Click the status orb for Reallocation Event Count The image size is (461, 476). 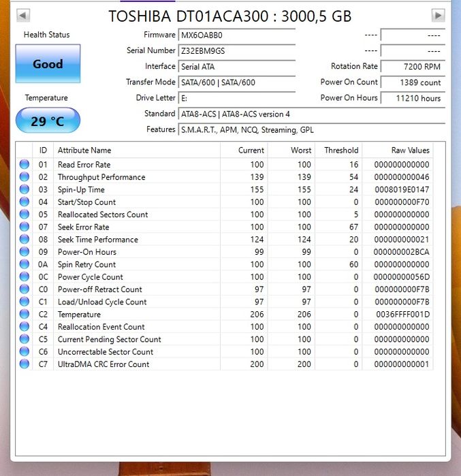[x=25, y=326]
